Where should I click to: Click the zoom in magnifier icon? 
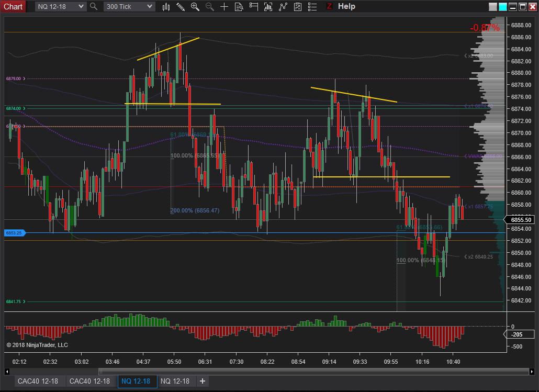(x=195, y=6)
